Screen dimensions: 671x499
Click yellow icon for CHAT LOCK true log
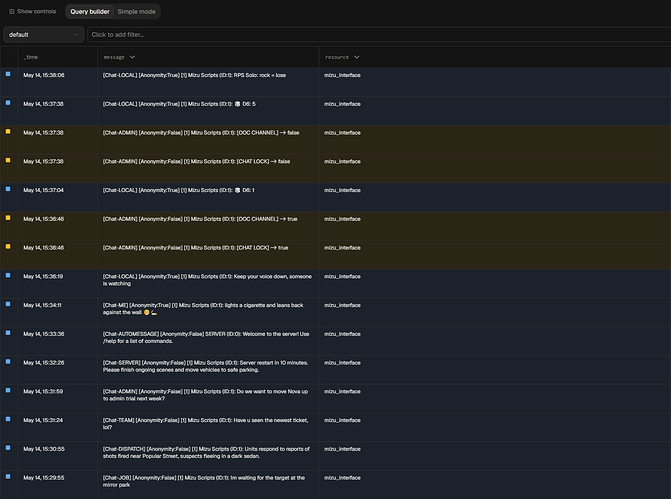coord(8,247)
